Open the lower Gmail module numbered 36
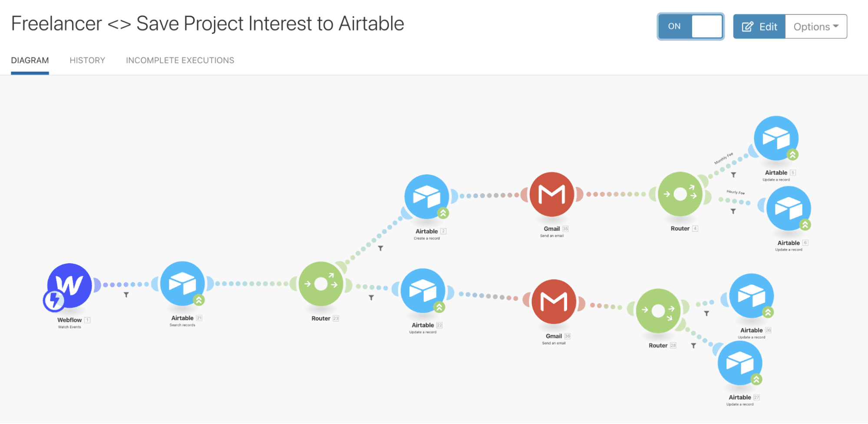Screen dimensions: 868x424 click(x=554, y=301)
